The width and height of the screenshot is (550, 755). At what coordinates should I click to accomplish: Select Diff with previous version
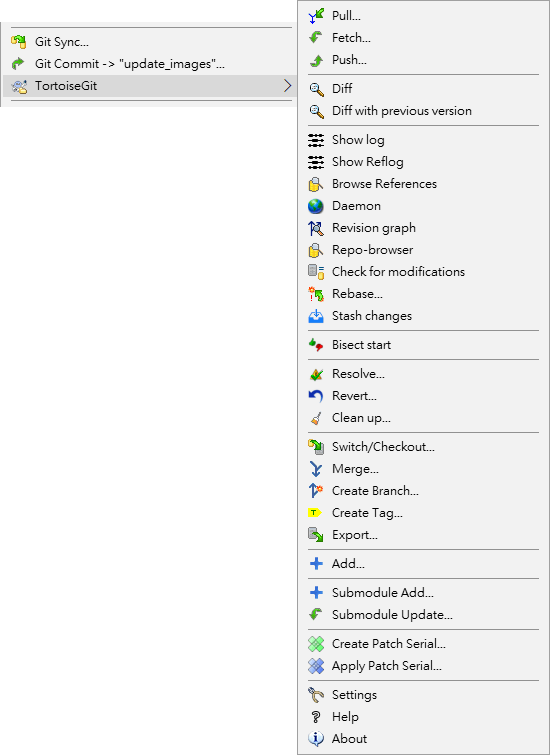424,111
